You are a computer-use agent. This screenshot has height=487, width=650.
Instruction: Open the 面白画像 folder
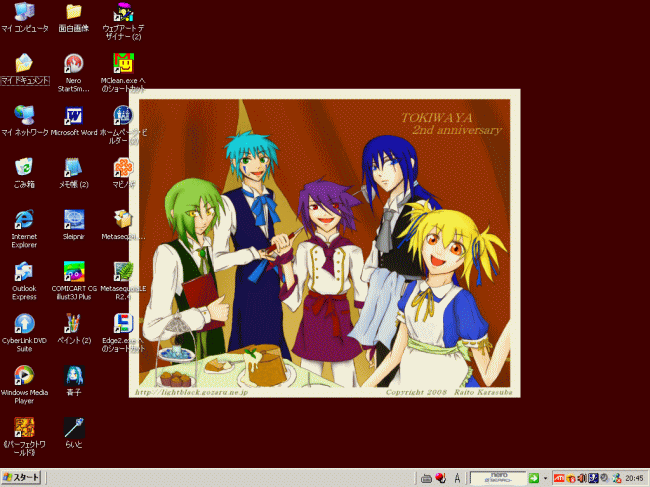pos(74,17)
